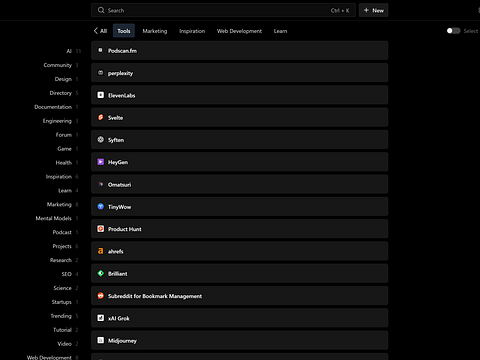
Task: Filter by Tutorial tag
Action: (63, 330)
